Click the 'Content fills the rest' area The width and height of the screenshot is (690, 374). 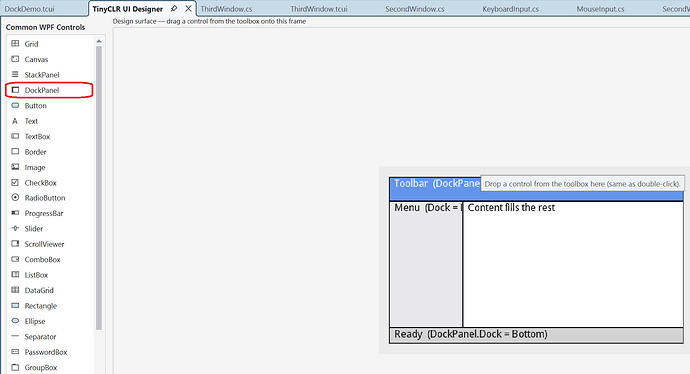[573, 264]
